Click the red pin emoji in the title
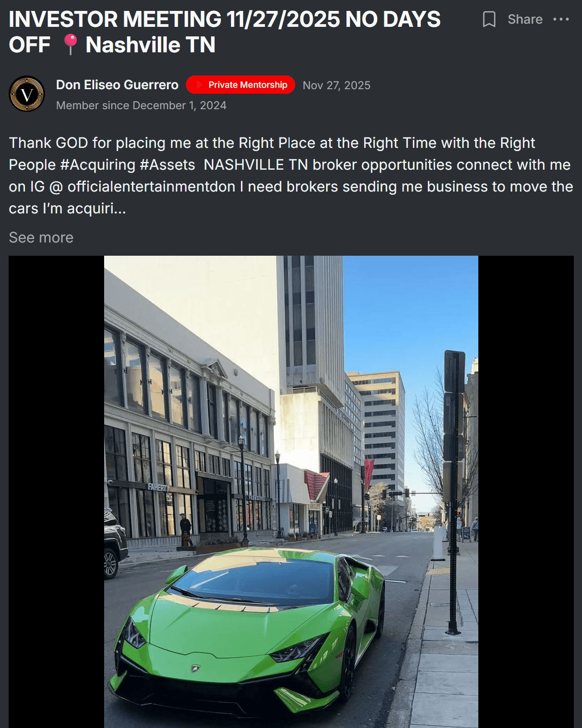Screen dimensions: 582x728 pyautogui.click(x=70, y=45)
